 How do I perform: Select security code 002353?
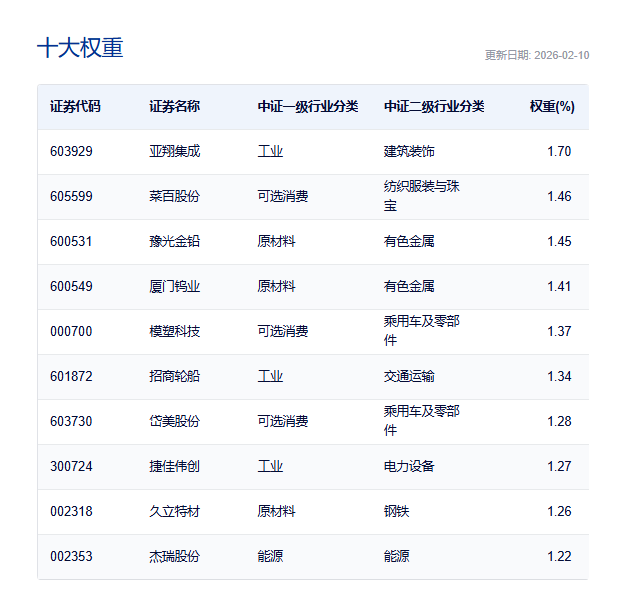click(x=71, y=557)
